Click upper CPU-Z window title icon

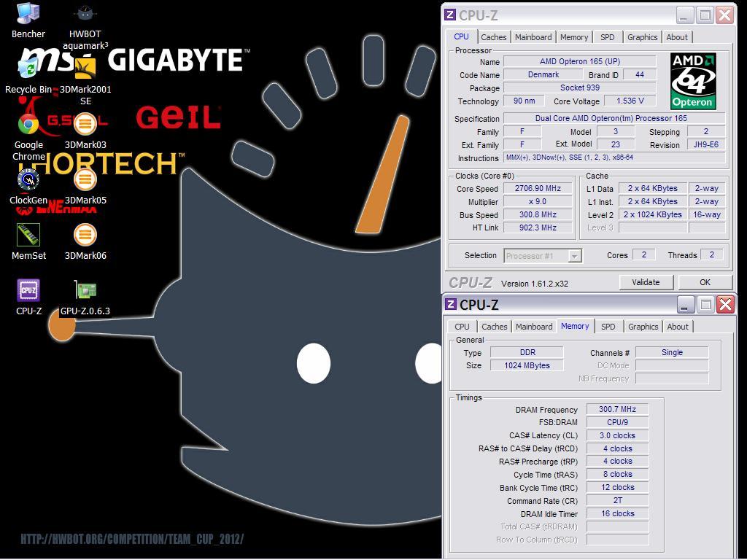click(450, 15)
